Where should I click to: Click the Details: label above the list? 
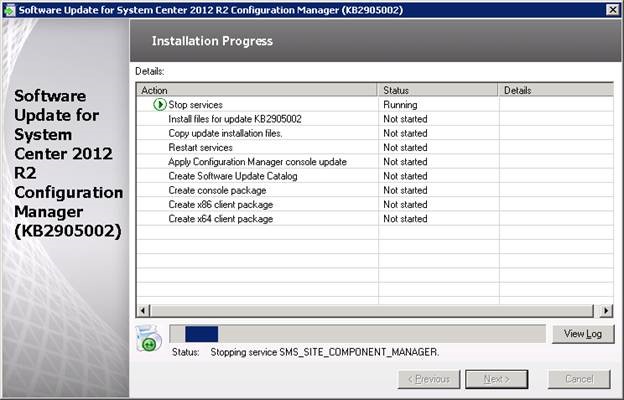pyautogui.click(x=150, y=72)
